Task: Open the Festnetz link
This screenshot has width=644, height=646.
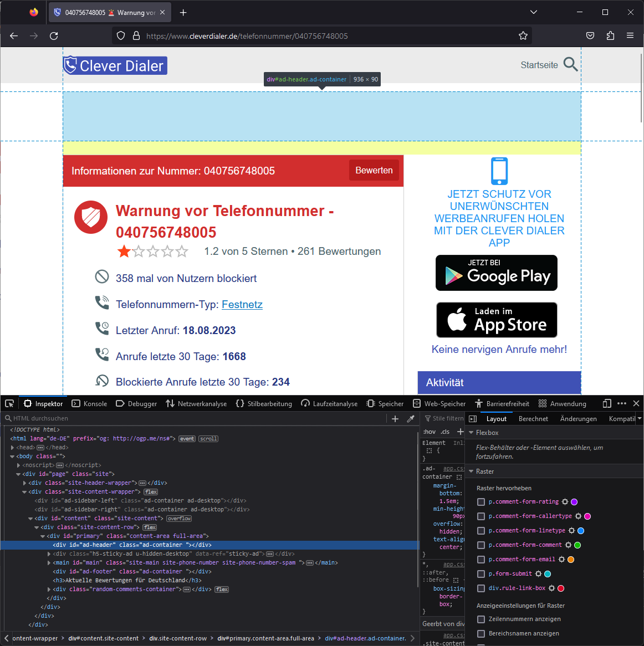Action: tap(242, 305)
